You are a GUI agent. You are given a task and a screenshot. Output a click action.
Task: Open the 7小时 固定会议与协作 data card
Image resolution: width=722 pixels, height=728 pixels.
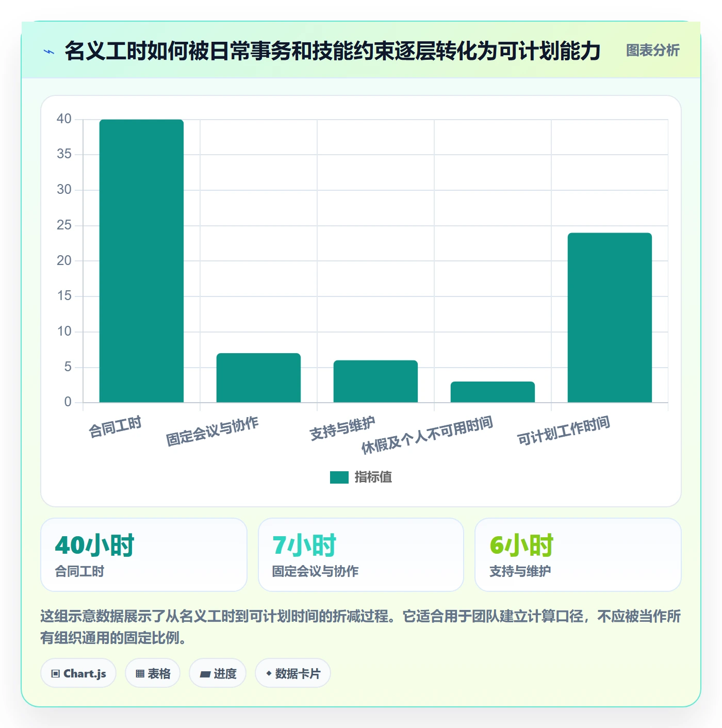pos(361,555)
